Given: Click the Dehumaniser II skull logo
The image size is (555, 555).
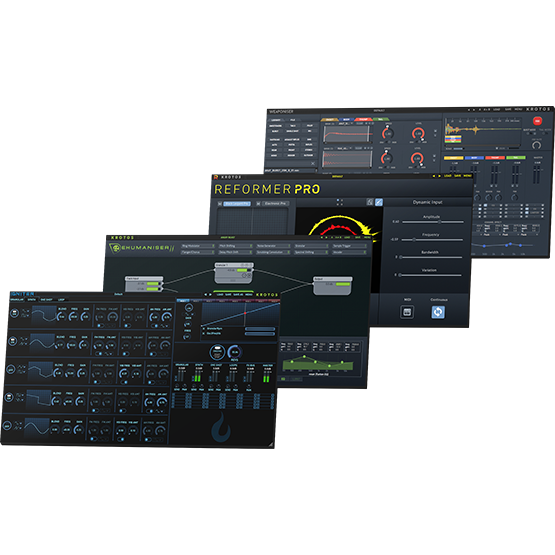Looking at the screenshot, I should click(x=115, y=248).
